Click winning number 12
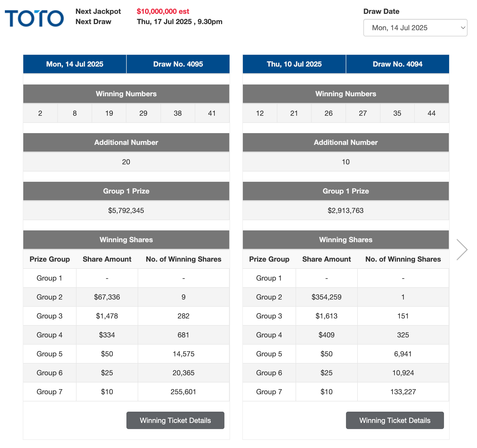477x448 pixels. click(260, 113)
